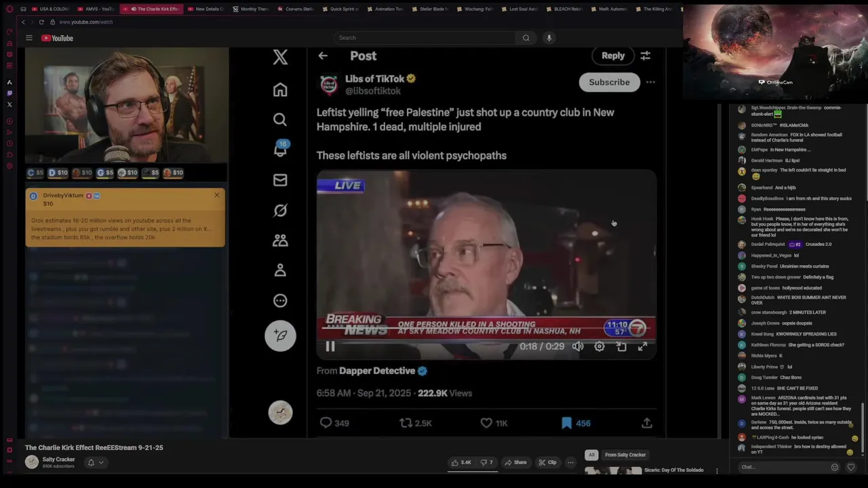Click the Subscribe button on post
Screen dimensions: 868x488
click(x=609, y=82)
